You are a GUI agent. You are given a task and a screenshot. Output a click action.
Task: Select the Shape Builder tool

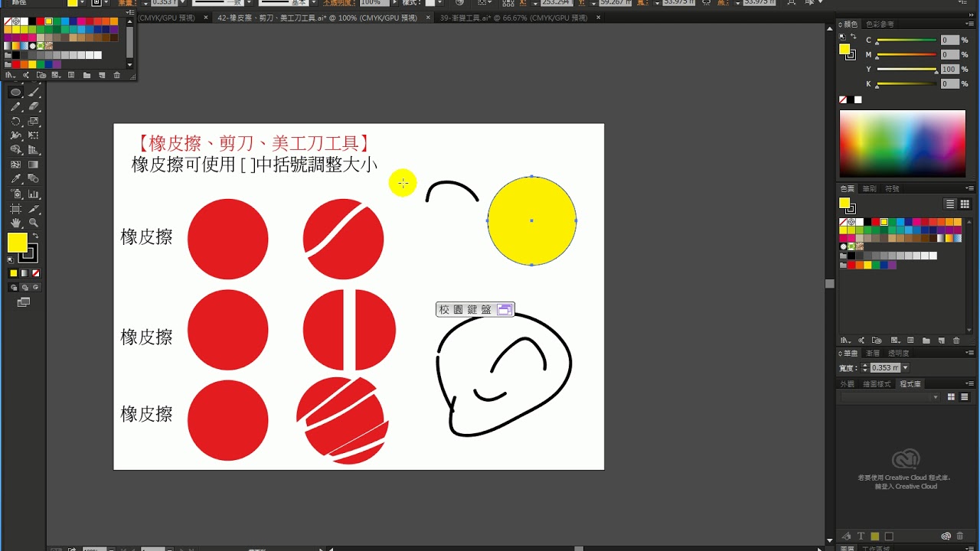[x=15, y=150]
